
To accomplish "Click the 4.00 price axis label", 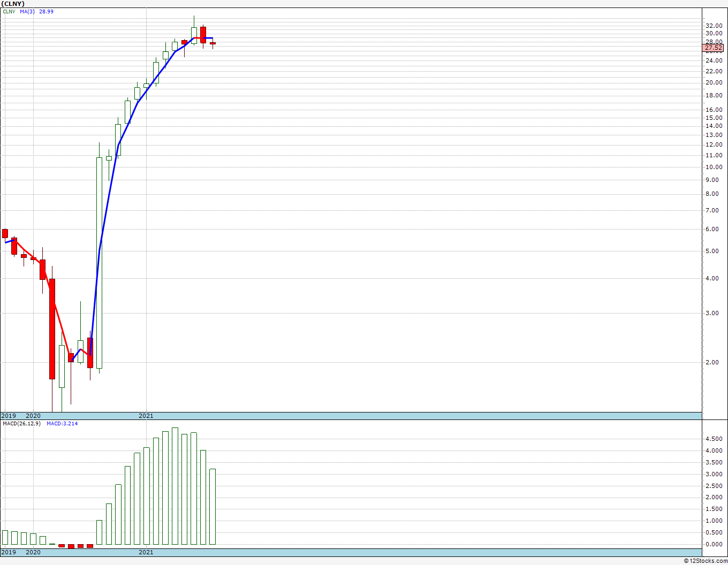I will [712, 279].
